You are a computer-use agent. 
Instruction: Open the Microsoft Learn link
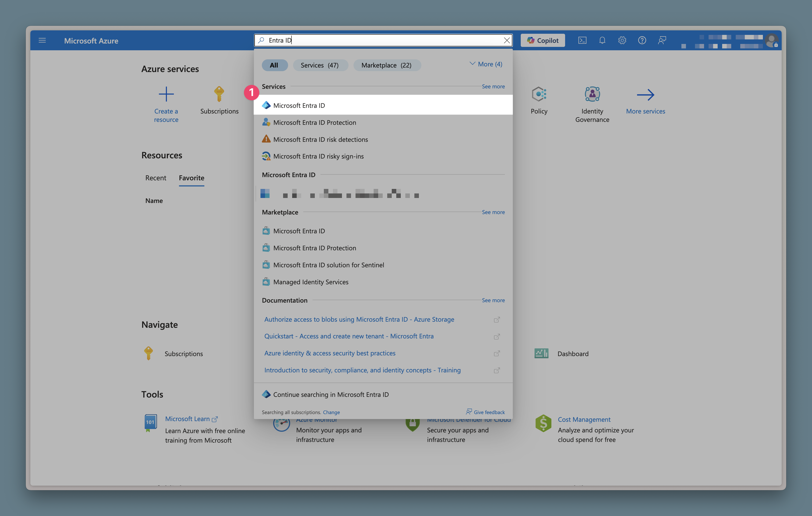191,419
